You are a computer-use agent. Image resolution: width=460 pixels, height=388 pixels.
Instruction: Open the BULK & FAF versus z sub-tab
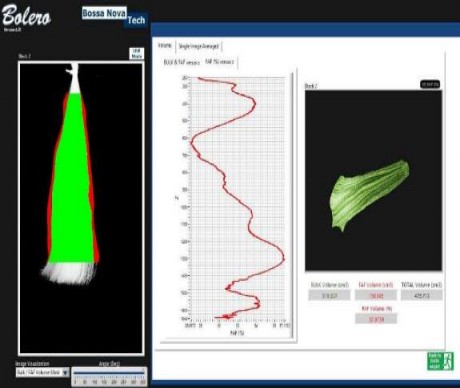[x=182, y=62]
